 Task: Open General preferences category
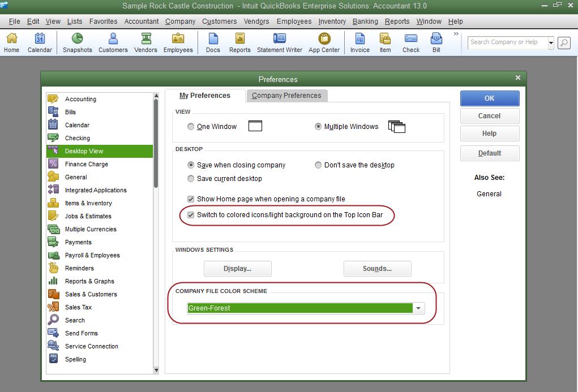point(100,177)
